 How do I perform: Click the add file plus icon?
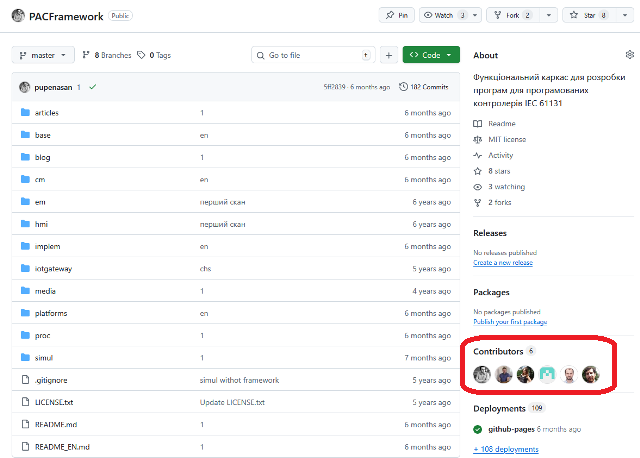[388, 56]
